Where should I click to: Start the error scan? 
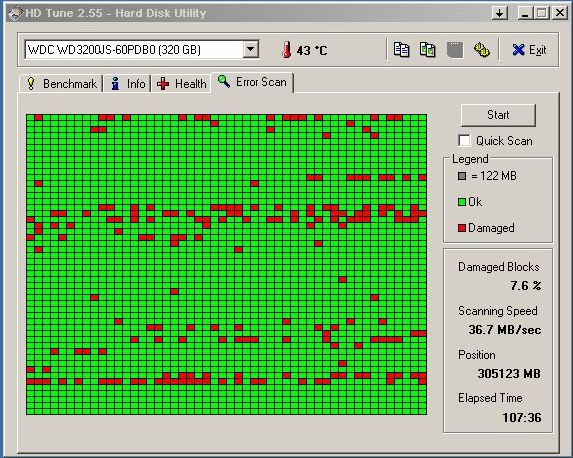[498, 115]
